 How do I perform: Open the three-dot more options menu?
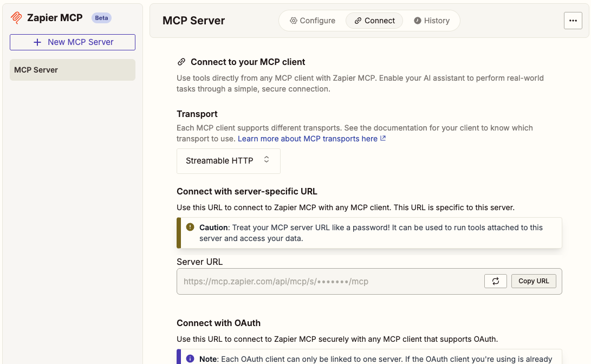573,21
